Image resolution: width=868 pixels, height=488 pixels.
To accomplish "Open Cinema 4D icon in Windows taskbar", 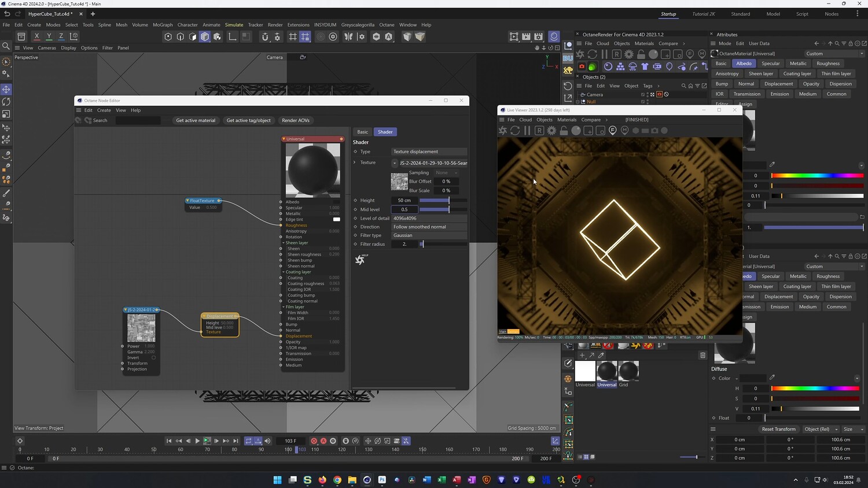I will tap(367, 480).
